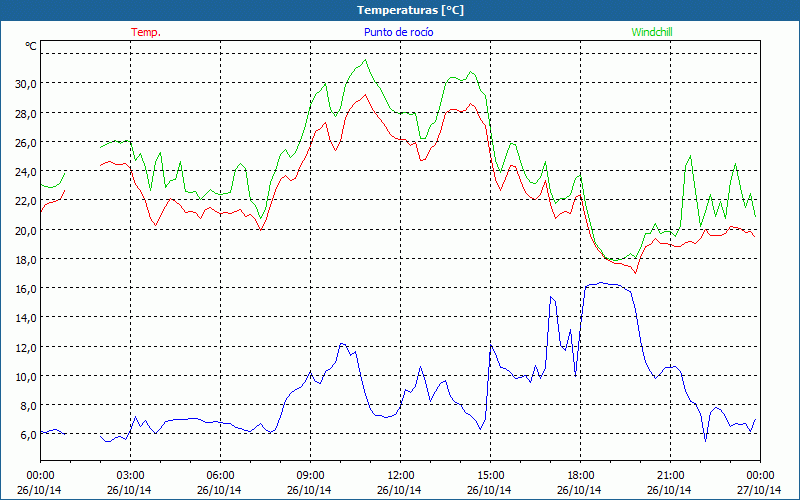Screen dimensions: 800x500
Task: Click the '30,0' y-axis value
Action: click(x=26, y=83)
